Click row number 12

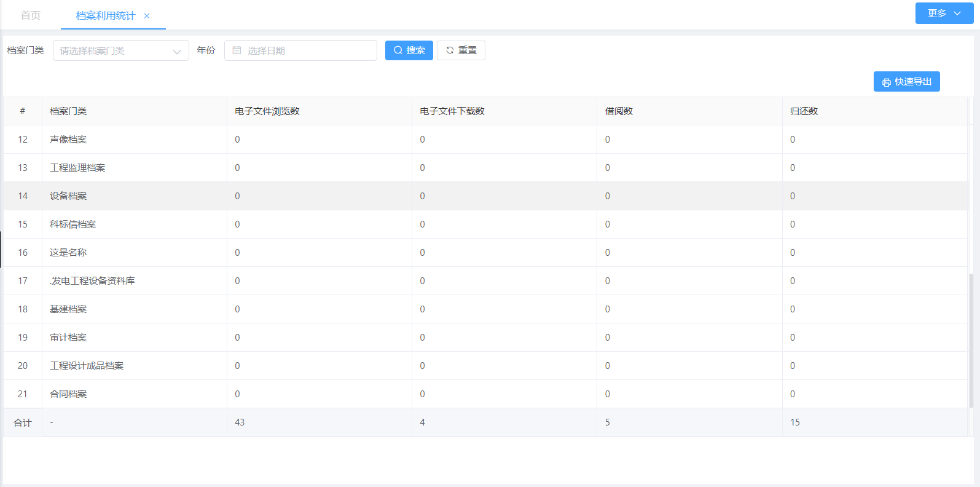pos(23,140)
